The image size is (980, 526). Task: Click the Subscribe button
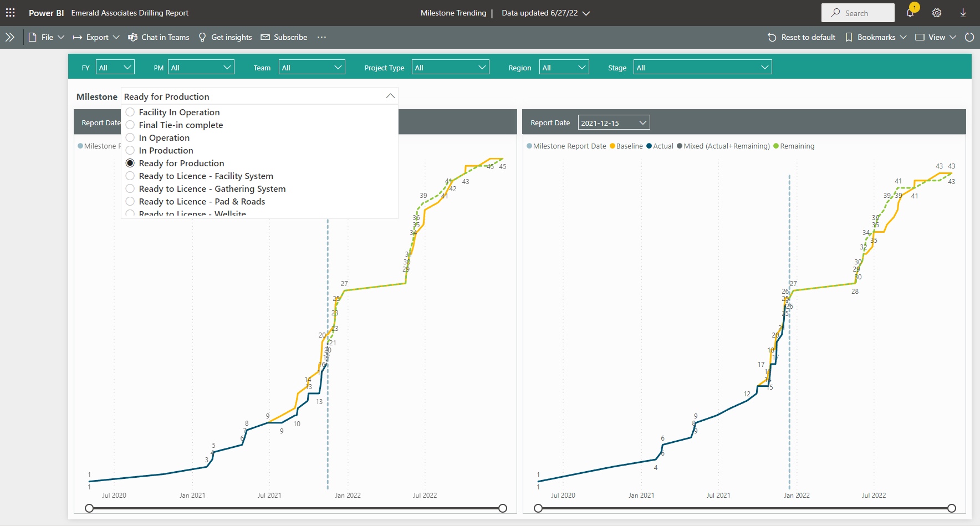[284, 37]
